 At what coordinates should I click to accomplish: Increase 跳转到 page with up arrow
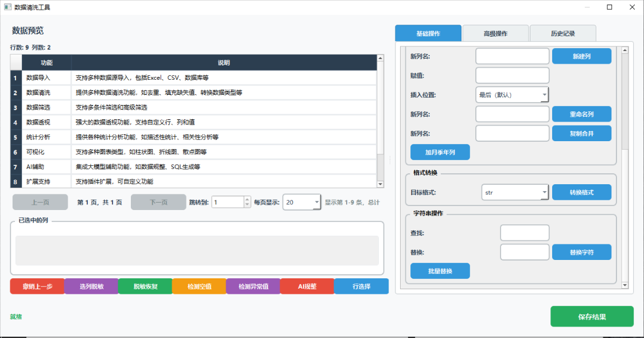247,199
